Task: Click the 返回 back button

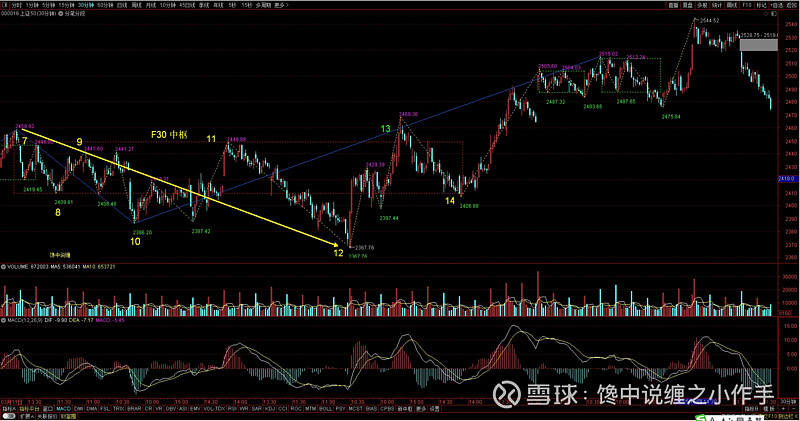Action: point(791,5)
